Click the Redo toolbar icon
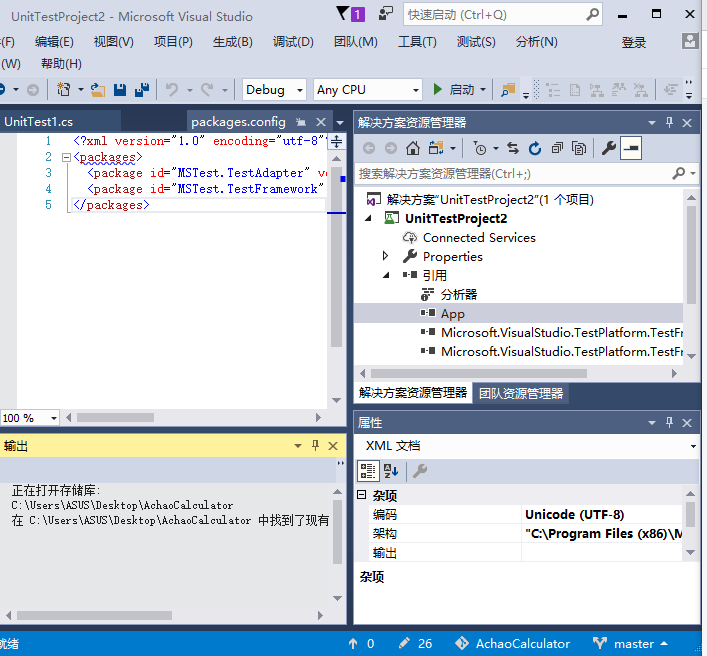The height and width of the screenshot is (656, 707). [x=207, y=90]
